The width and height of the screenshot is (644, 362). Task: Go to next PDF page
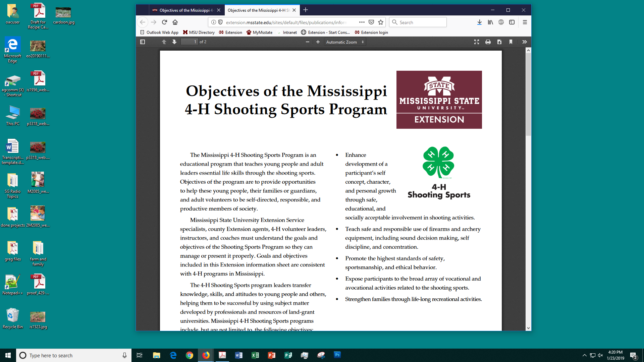coord(174,42)
